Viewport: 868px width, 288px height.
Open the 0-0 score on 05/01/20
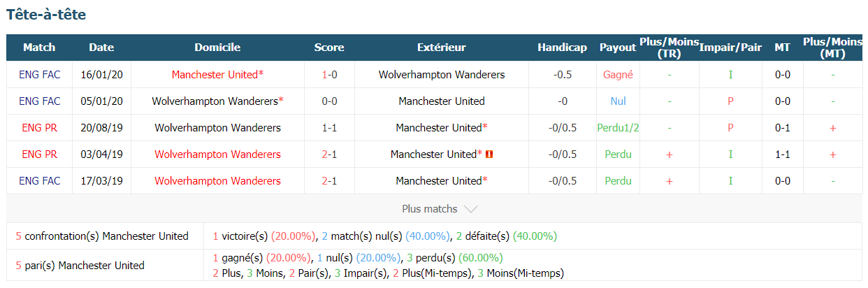point(329,101)
